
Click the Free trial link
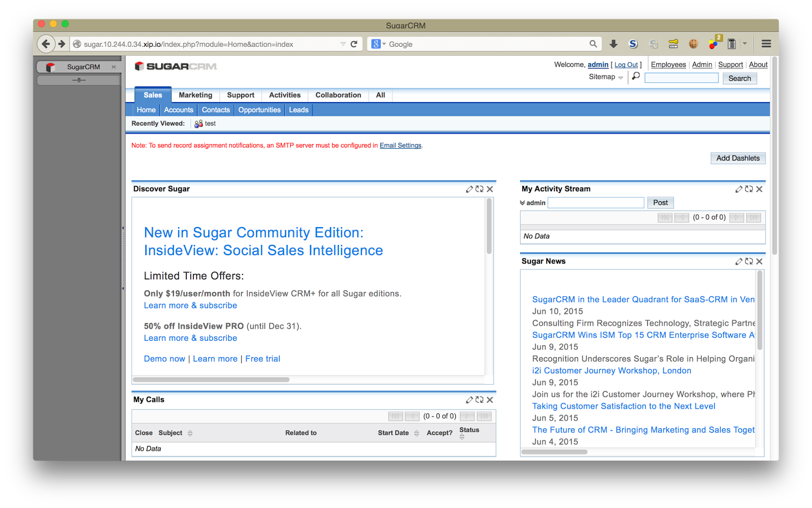(x=262, y=359)
